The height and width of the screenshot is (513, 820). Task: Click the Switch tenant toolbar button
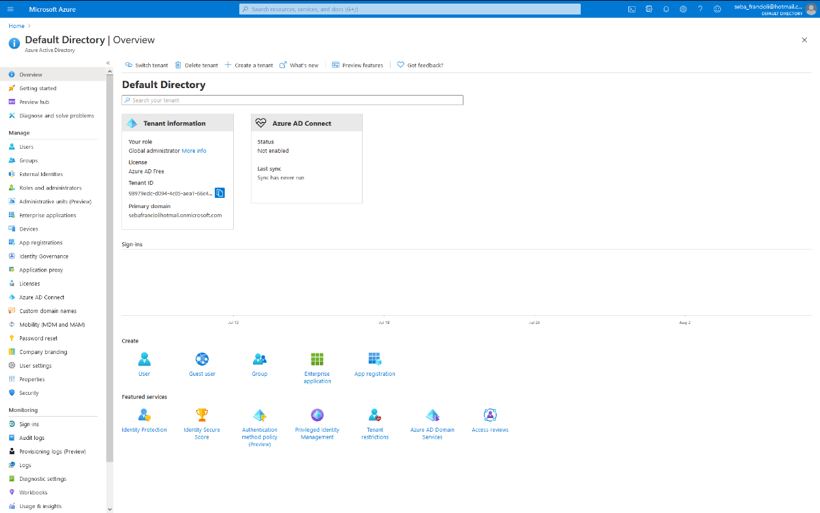(x=146, y=65)
